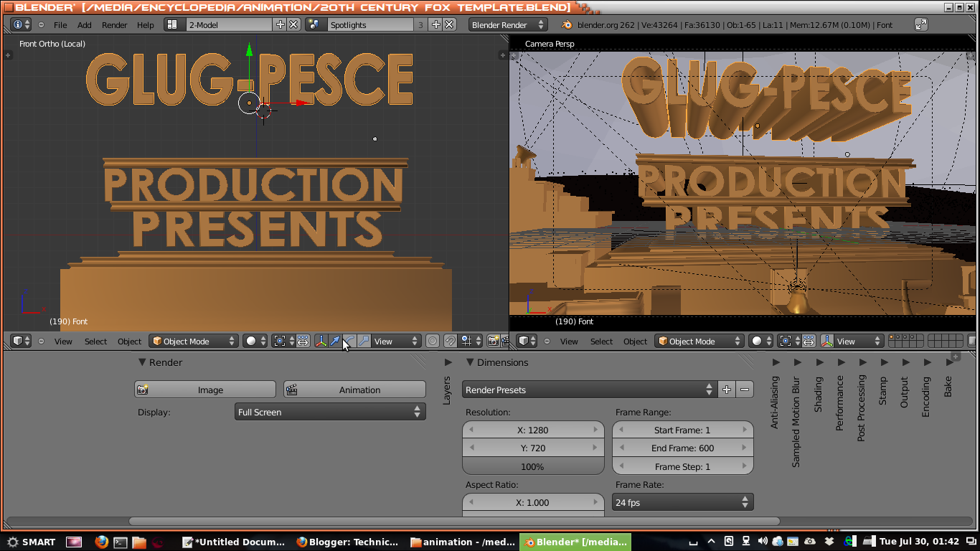980x551 pixels.
Task: Open the Display Full Screen dropdown
Action: [330, 412]
